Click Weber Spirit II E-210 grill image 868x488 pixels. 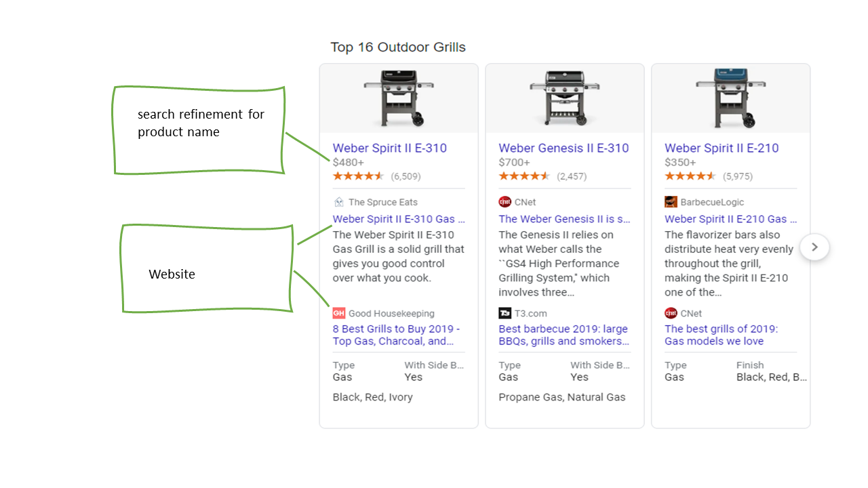pyautogui.click(x=730, y=98)
